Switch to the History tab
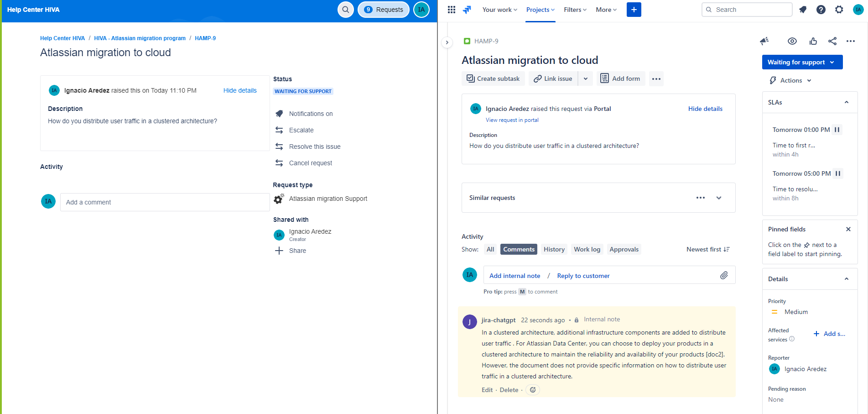The width and height of the screenshot is (868, 414). coord(554,249)
